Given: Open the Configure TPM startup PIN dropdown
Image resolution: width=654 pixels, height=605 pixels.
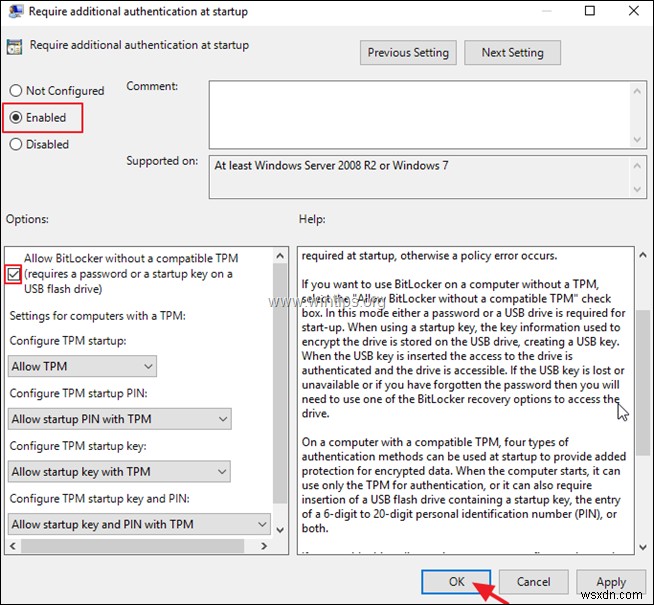Looking at the screenshot, I should [120, 419].
